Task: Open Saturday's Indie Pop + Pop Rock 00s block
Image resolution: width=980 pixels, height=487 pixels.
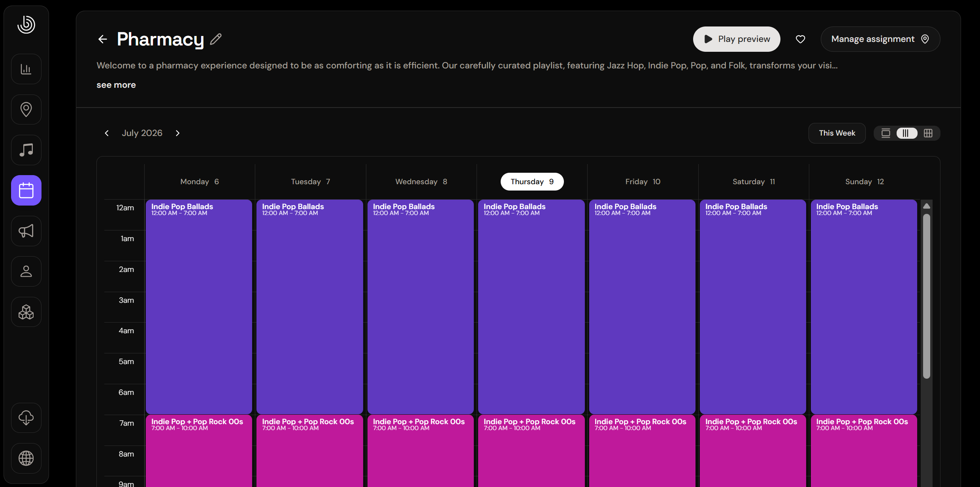Action: tap(753, 451)
